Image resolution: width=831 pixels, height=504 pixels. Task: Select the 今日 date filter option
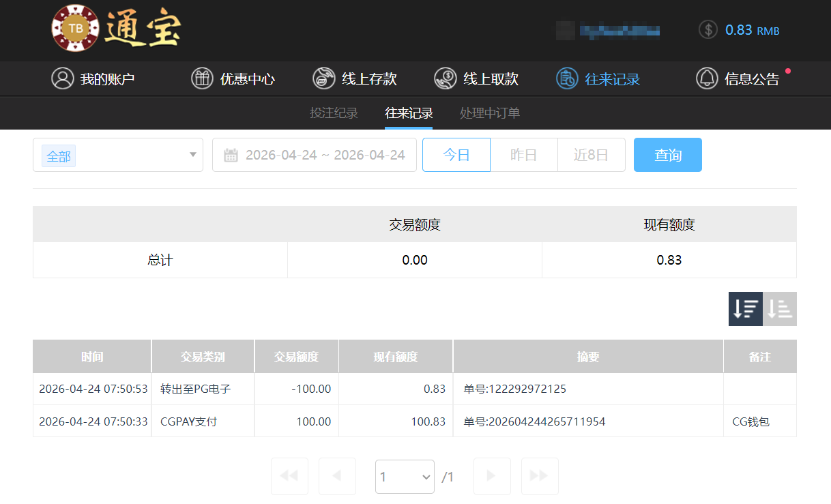456,154
